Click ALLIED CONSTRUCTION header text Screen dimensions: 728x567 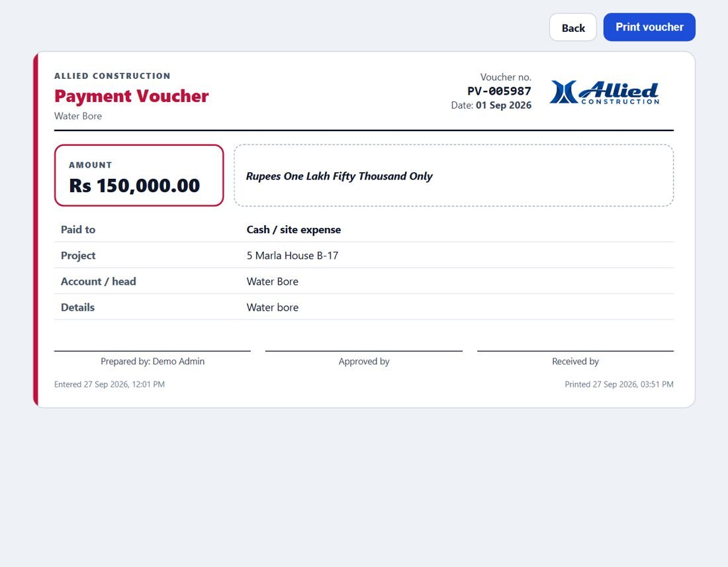[x=113, y=76]
